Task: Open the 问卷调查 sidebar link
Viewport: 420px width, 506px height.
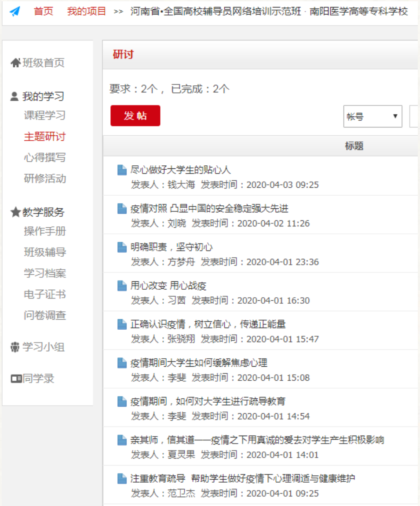Action: 45,316
